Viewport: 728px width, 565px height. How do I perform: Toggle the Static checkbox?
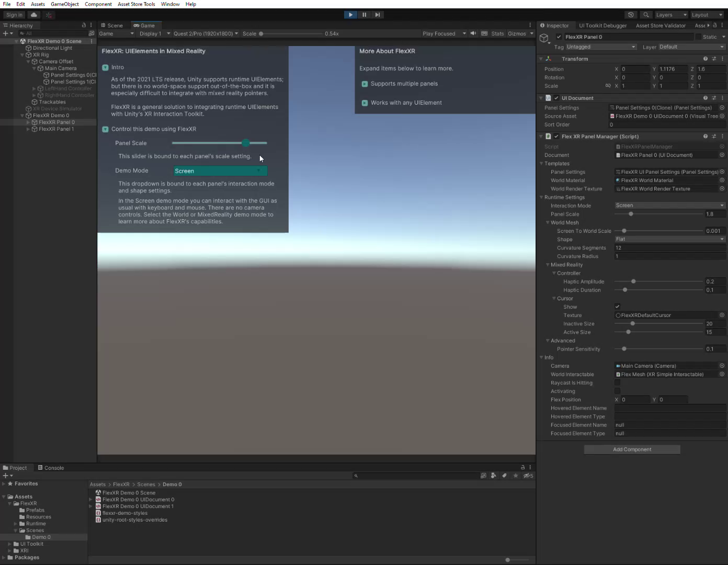(698, 37)
